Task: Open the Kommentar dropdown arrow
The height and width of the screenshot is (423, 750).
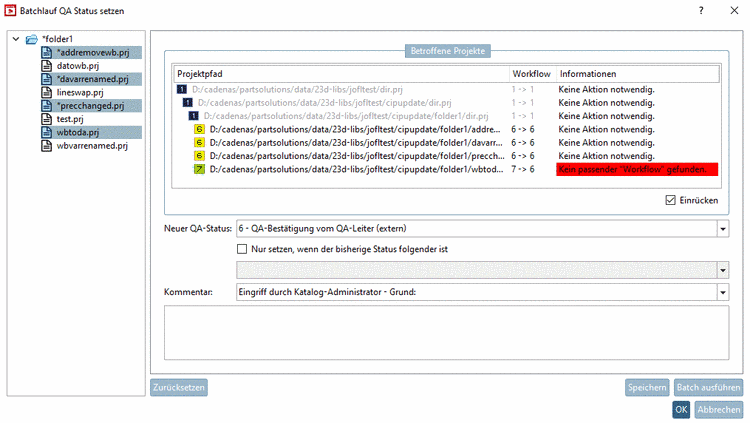Action: pyautogui.click(x=723, y=292)
